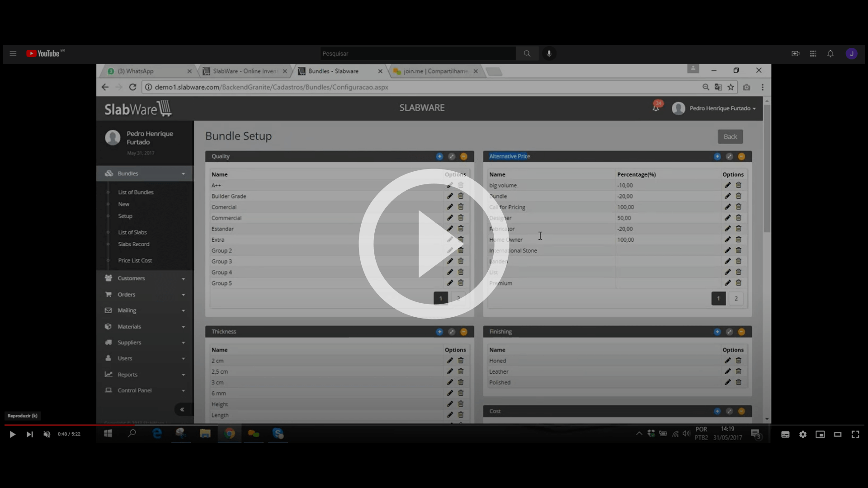Image resolution: width=868 pixels, height=488 pixels.
Task: Open YouTube player settings gear
Action: coord(803,434)
